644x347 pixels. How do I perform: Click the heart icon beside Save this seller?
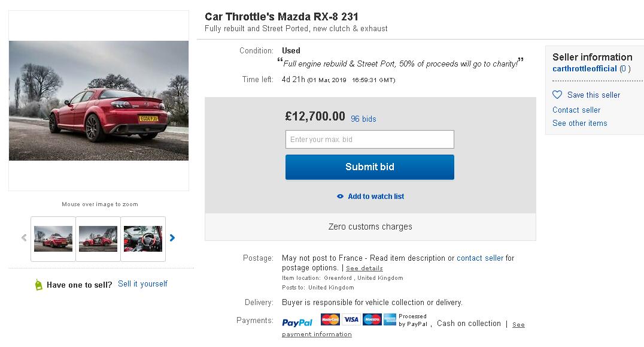click(x=557, y=95)
